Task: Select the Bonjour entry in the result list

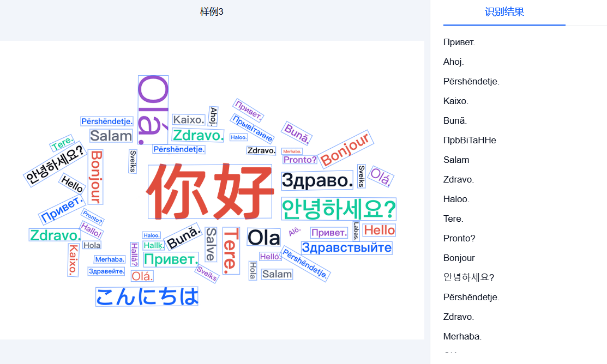Action: tap(458, 258)
